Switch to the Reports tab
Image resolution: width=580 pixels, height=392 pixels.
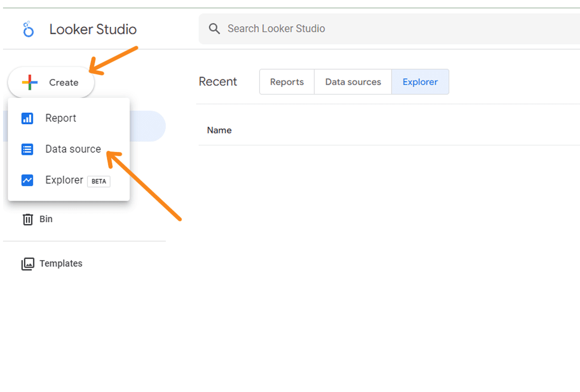point(286,82)
